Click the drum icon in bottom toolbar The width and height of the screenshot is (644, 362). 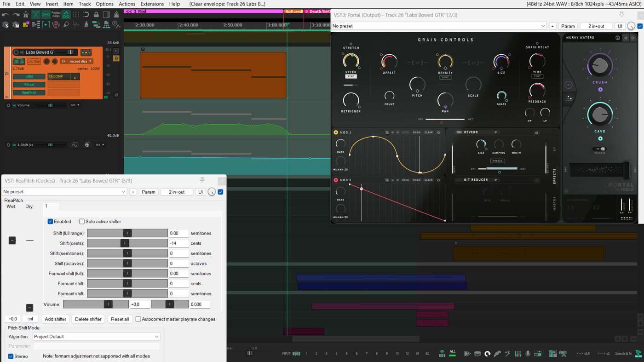click(477, 354)
